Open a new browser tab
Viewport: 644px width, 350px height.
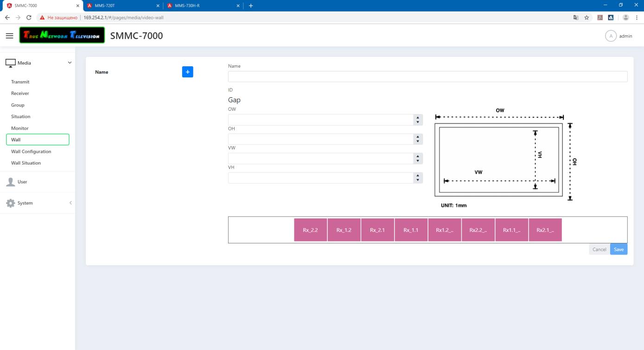[x=251, y=6]
